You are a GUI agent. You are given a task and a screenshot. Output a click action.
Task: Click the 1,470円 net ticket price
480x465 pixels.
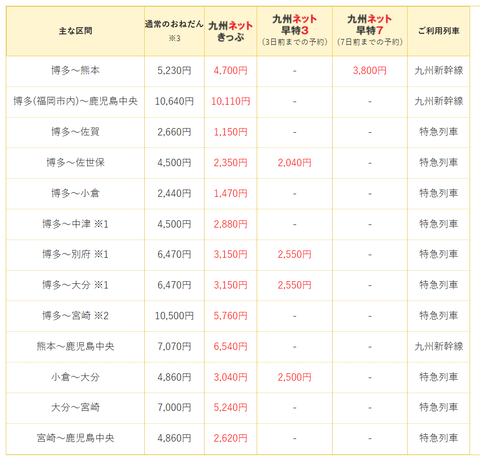click(230, 193)
